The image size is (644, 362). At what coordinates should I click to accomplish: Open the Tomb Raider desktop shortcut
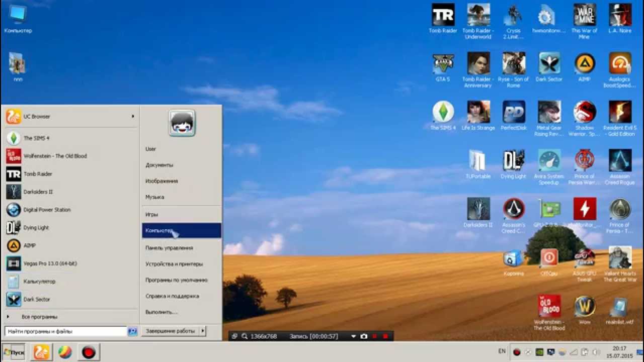click(443, 19)
